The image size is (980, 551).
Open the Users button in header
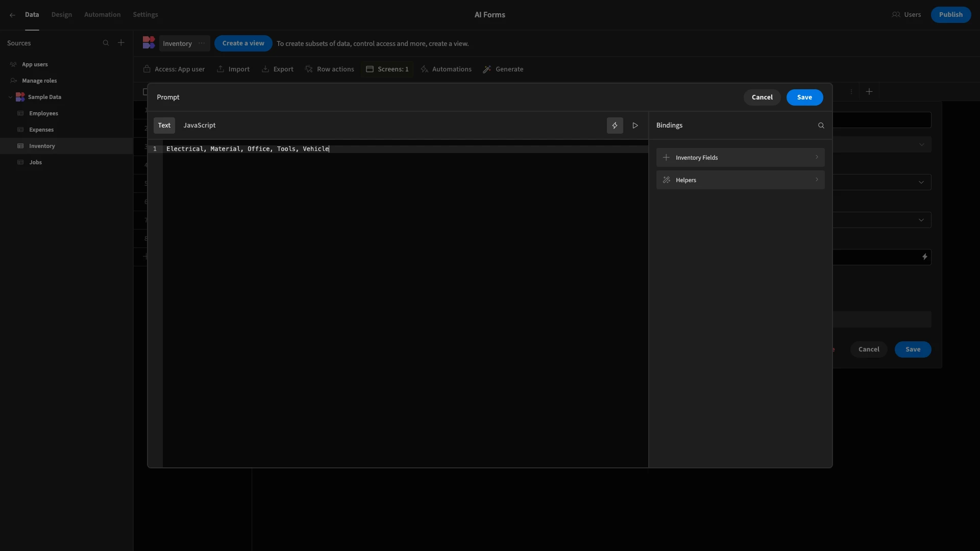(x=906, y=15)
